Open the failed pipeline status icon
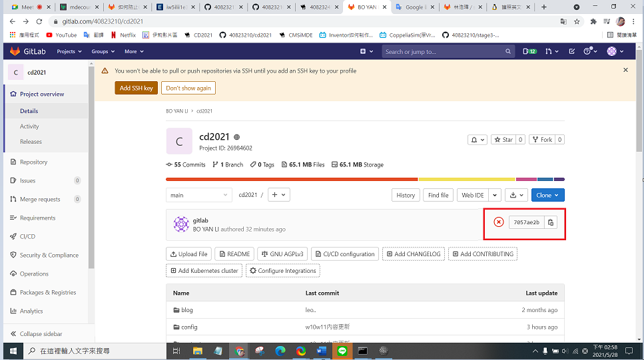The image size is (644, 360). [499, 222]
